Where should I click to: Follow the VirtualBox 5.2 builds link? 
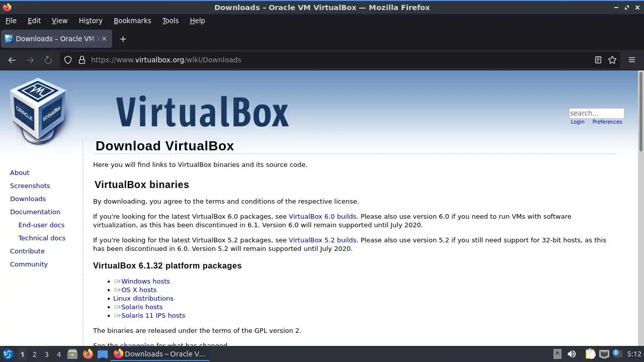(323, 240)
